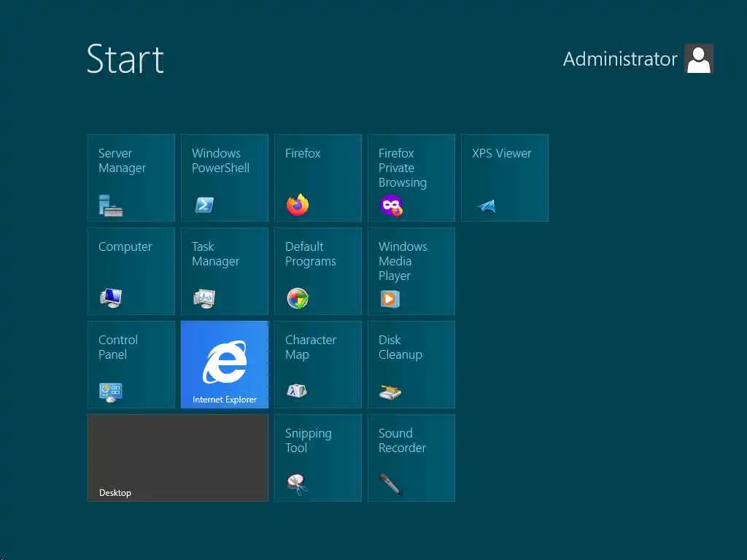Open Character Map keyboard-key icon
The width and height of the screenshot is (747, 560).
pyautogui.click(x=297, y=391)
